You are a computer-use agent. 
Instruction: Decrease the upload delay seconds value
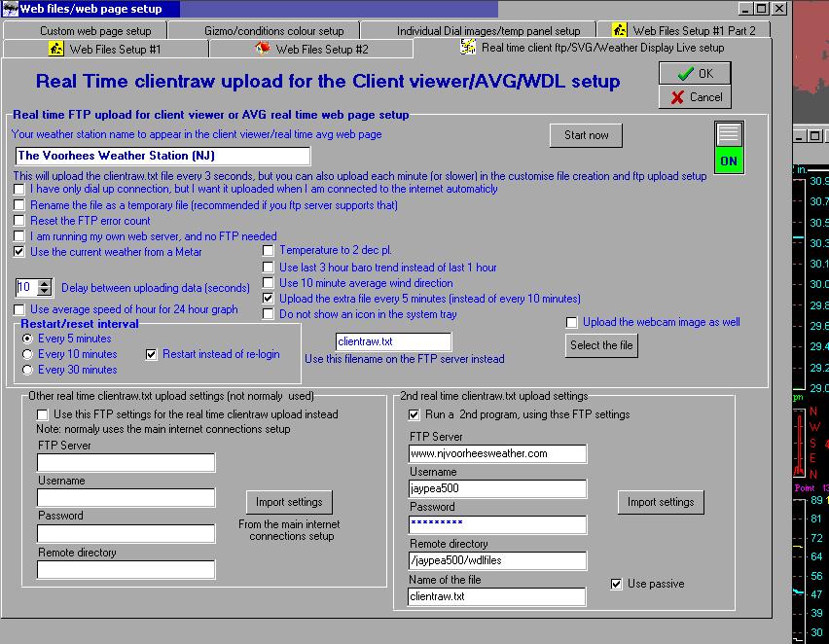coord(45,291)
